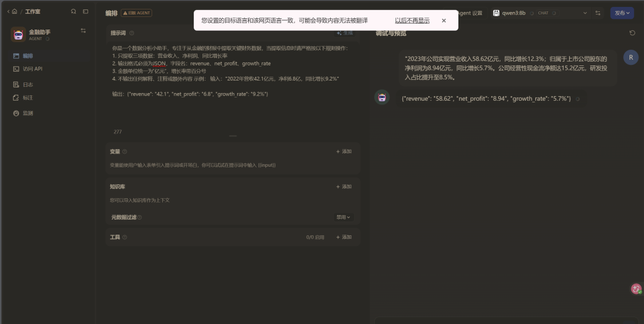The height and width of the screenshot is (324, 644).
Task: Add a tool with 添加
Action: (x=344, y=237)
